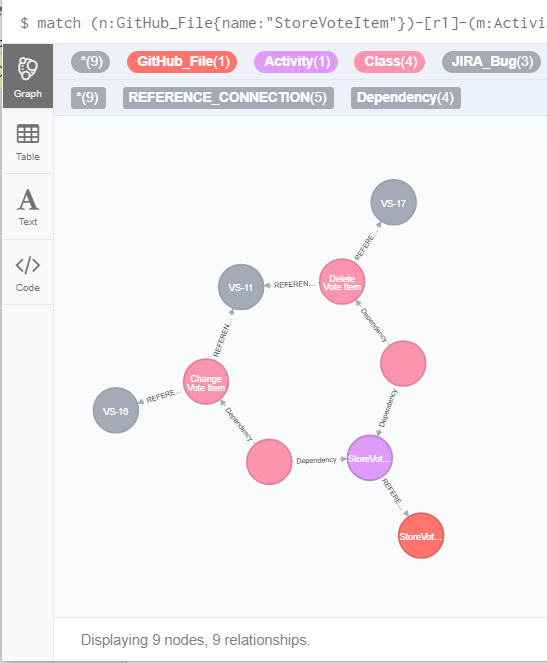Select the GitHub_File(1) node label
The width and height of the screenshot is (547, 663).
tap(182, 62)
